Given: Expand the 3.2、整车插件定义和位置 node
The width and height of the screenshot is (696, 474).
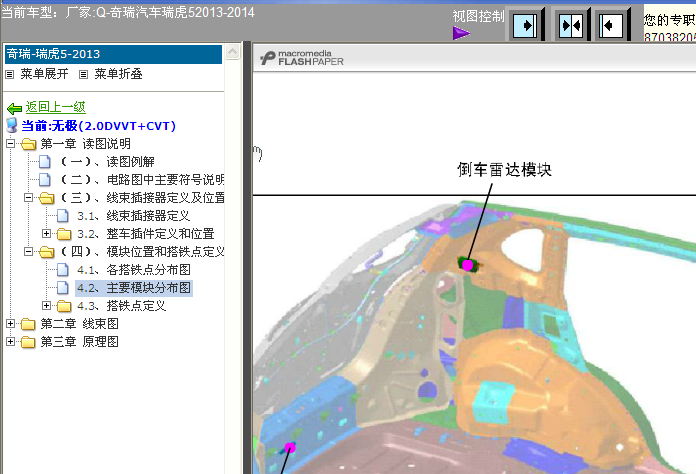Looking at the screenshot, I should click(x=46, y=233).
